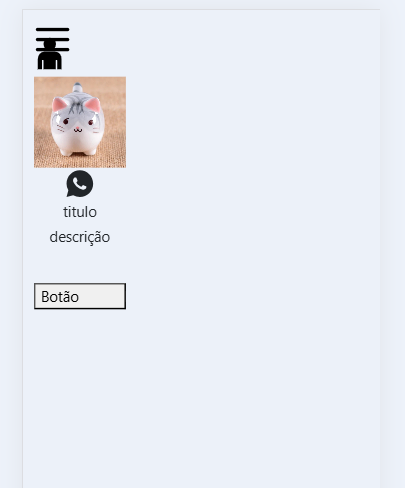Click the card title labeled titulo
The width and height of the screenshot is (405, 488).
[x=80, y=212]
